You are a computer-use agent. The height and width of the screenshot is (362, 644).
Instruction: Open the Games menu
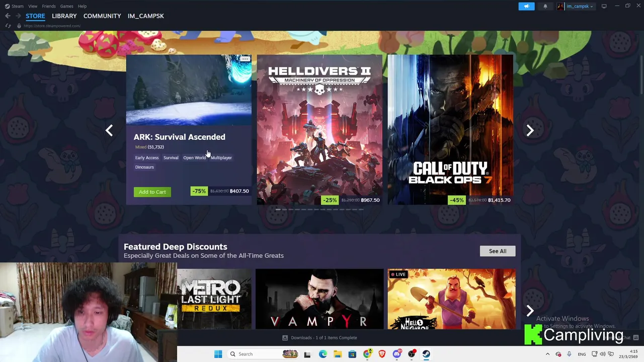click(66, 6)
